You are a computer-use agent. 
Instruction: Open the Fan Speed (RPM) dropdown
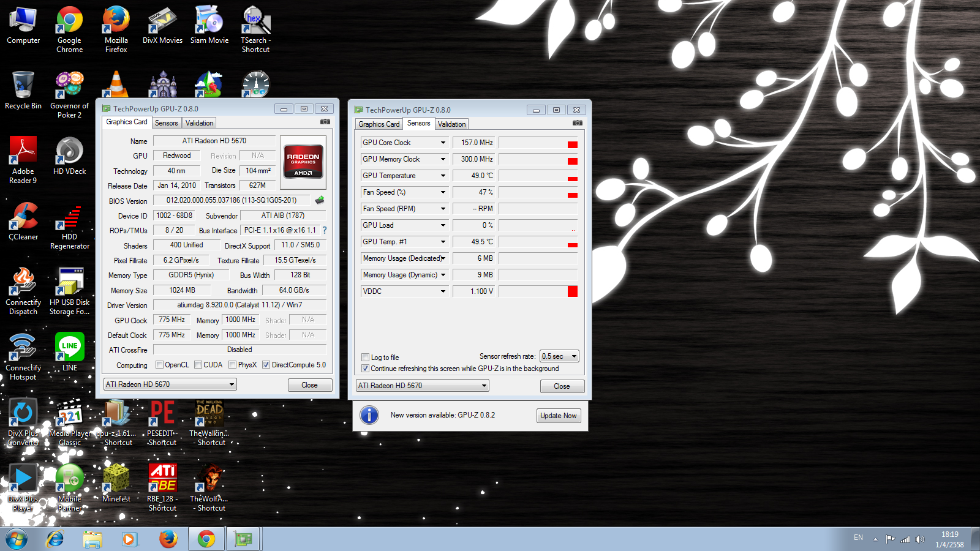click(443, 209)
